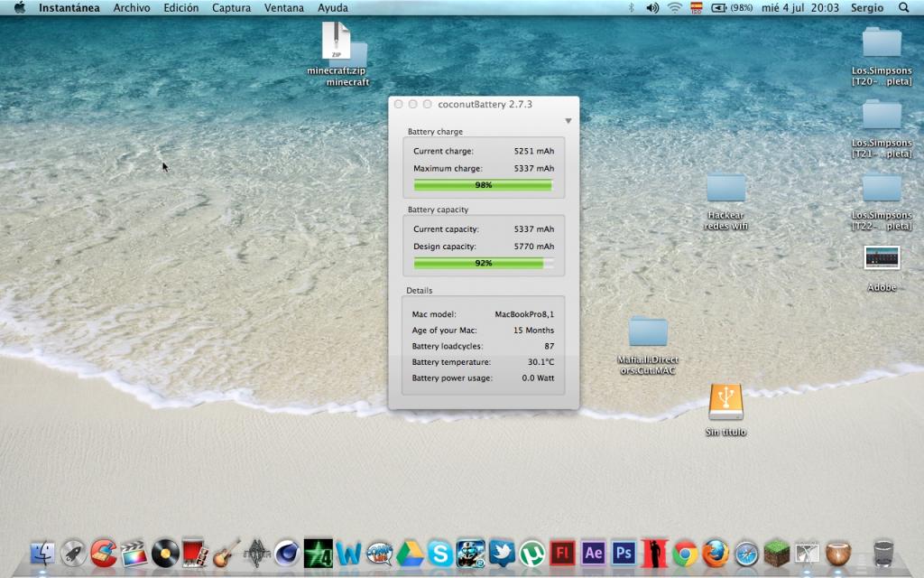Open the Wi-Fi status menu
This screenshot has height=578, width=924.
(675, 7)
